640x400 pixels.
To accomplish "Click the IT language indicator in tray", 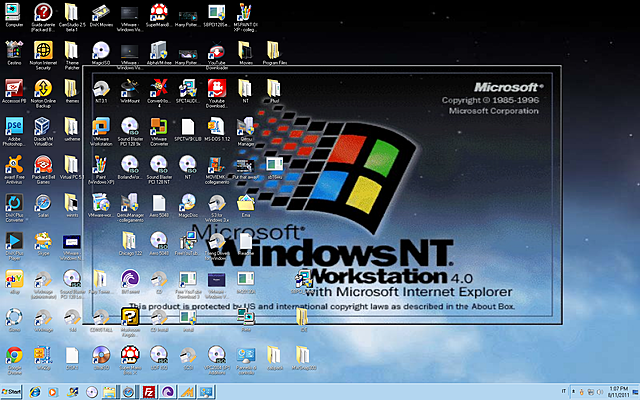I will tap(563, 391).
